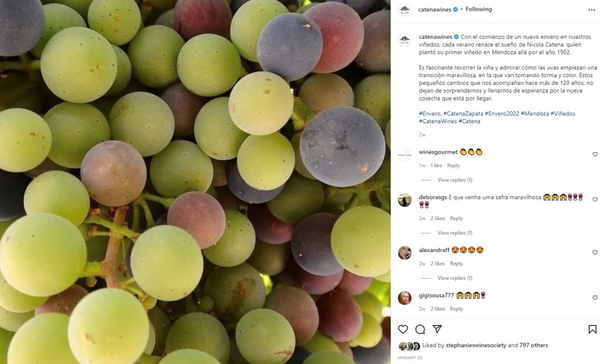Save the post with the bookmark icon
This screenshot has width=602, height=364.
[x=592, y=329]
